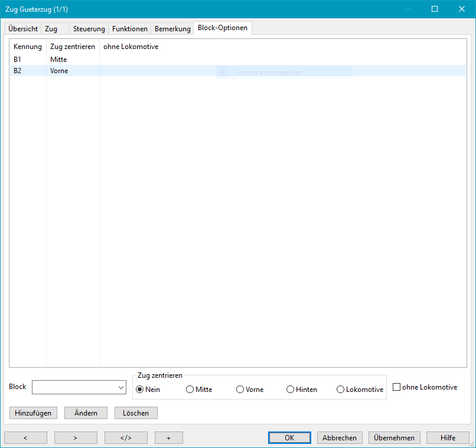Click the </> source view button

(x=126, y=438)
